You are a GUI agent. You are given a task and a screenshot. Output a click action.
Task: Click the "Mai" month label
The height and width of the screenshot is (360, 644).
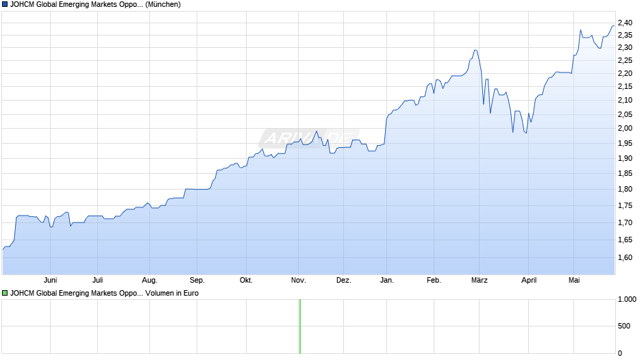click(x=574, y=281)
